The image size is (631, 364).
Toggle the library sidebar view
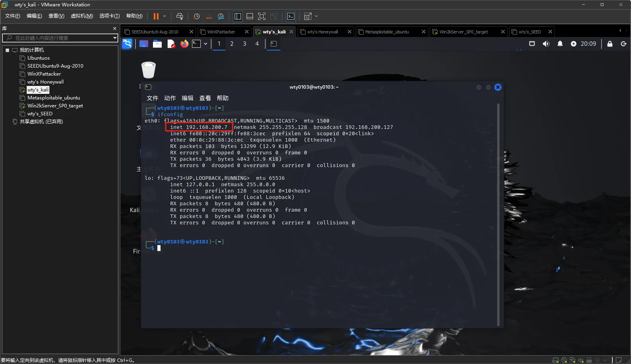238,16
